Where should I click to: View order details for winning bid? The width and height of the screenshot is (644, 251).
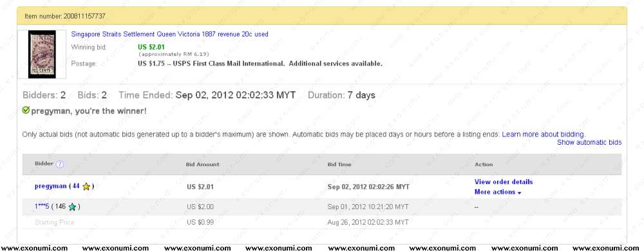[x=504, y=181]
